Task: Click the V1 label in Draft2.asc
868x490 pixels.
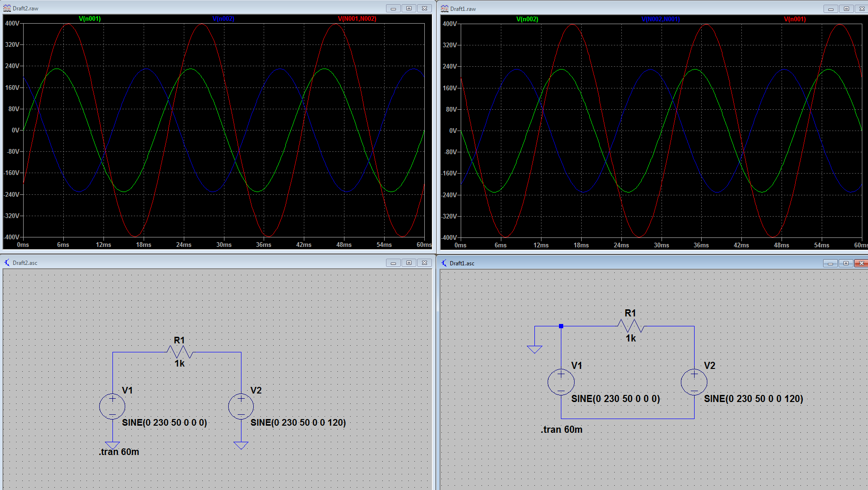Action: 128,390
